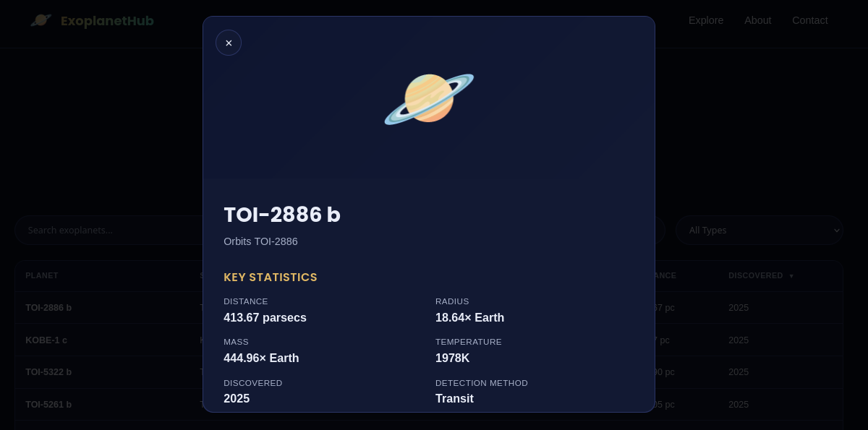Click the ringed planet illustration in the modal
Image resolution: width=868 pixels, height=430 pixels.
coord(429,99)
